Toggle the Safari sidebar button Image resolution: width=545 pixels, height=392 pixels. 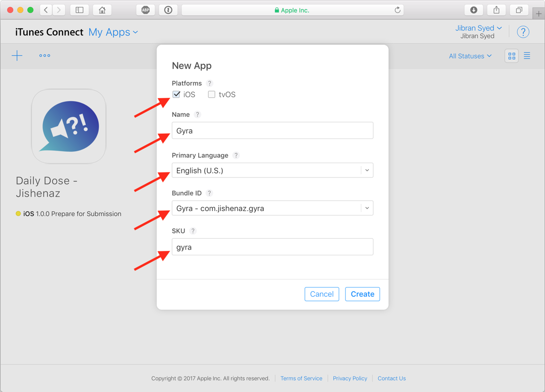point(80,10)
